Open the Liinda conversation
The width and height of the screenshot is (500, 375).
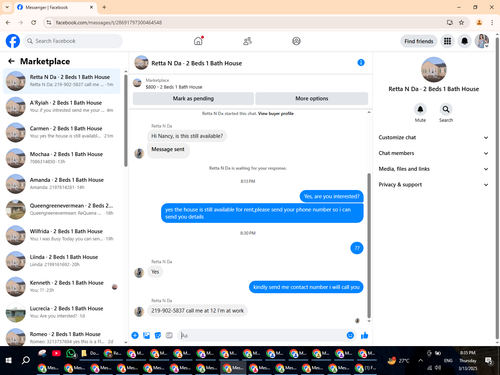coord(62,261)
